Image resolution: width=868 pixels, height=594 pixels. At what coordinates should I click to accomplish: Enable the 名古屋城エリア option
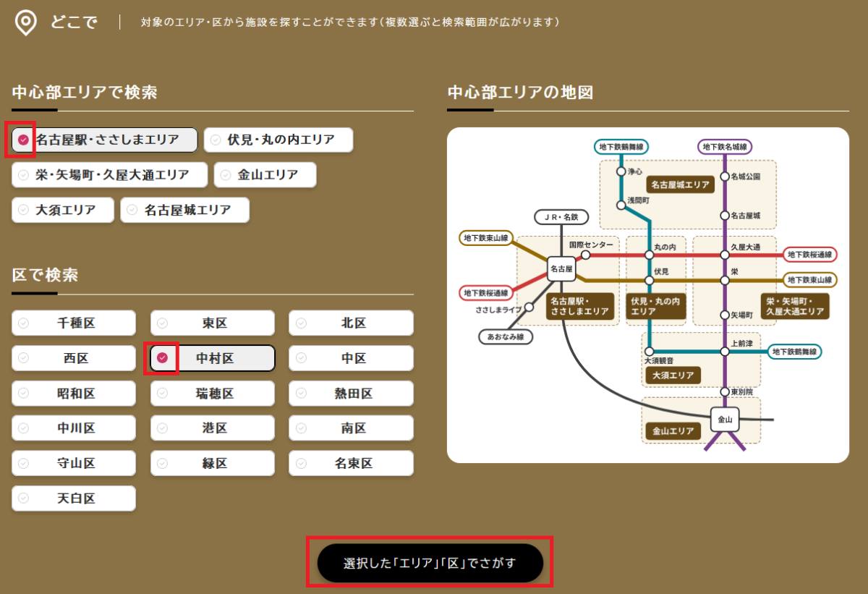(184, 211)
